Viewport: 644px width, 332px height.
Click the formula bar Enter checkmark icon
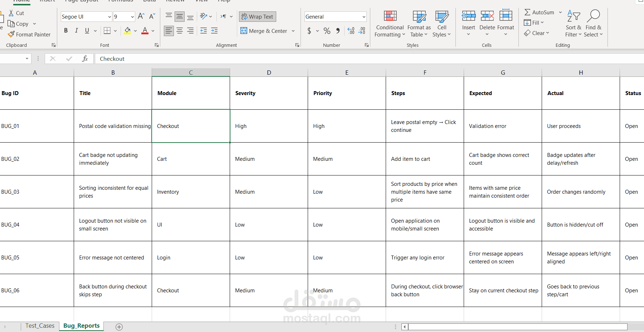click(x=69, y=59)
